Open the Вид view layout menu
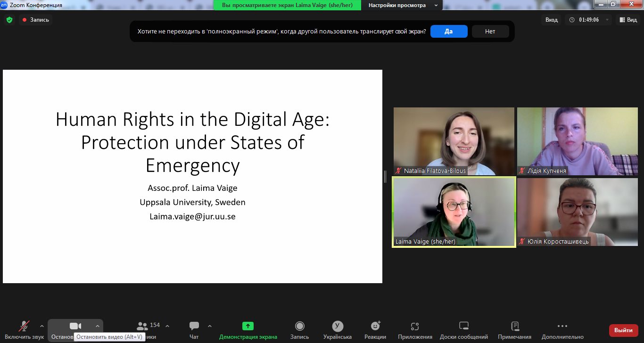Image resolution: width=644 pixels, height=343 pixels. [628, 20]
